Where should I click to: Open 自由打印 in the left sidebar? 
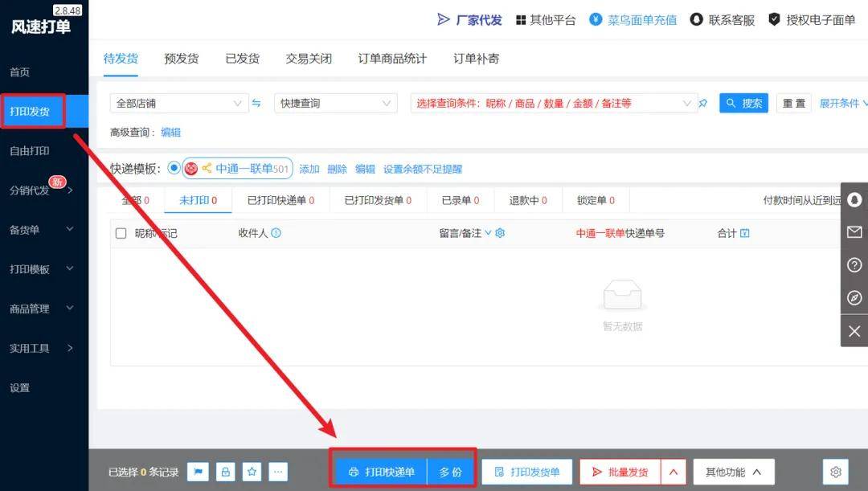click(x=30, y=151)
